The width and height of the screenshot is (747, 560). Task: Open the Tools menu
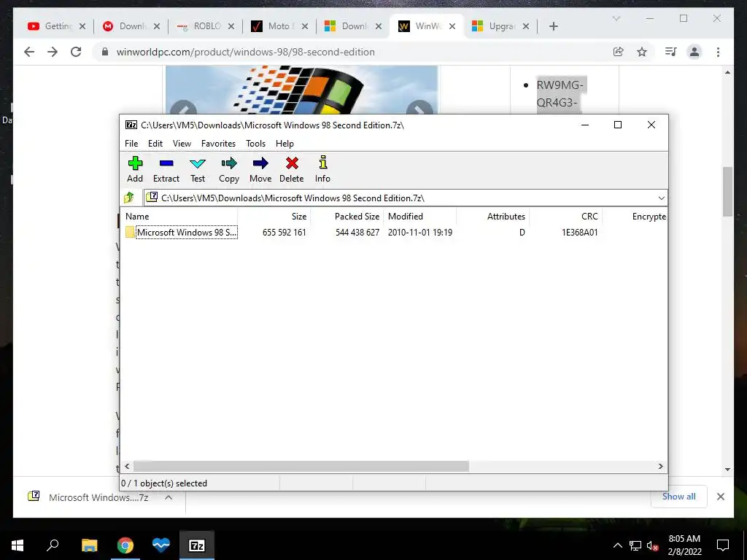pyautogui.click(x=256, y=144)
